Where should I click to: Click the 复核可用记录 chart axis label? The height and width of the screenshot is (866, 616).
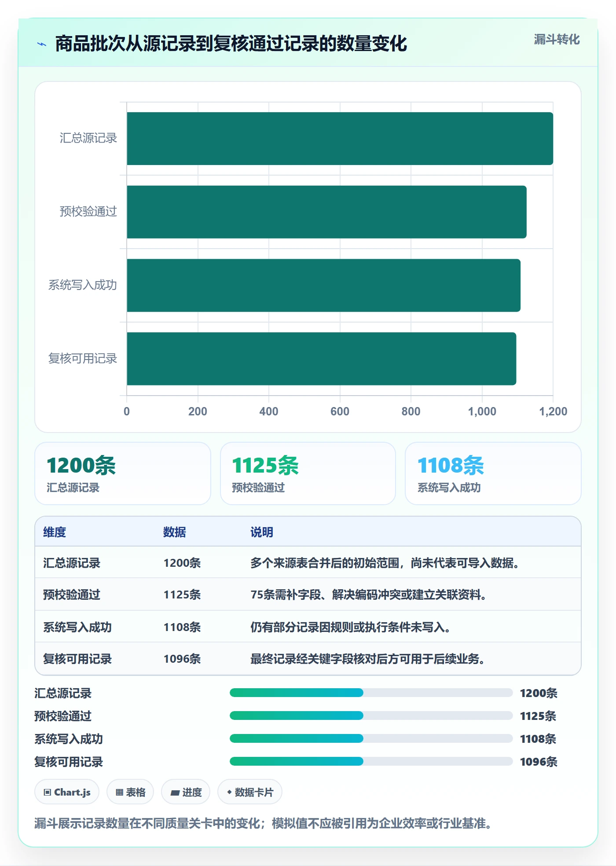pos(83,359)
